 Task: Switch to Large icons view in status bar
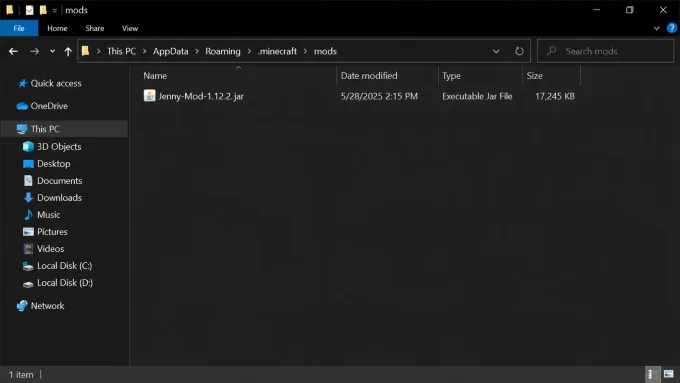coord(669,374)
